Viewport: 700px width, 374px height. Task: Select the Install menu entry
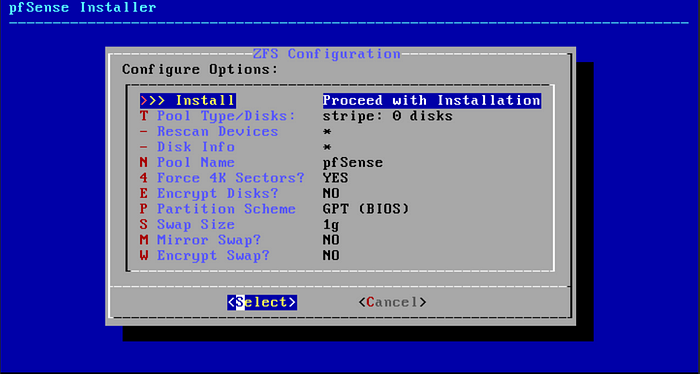click(188, 100)
